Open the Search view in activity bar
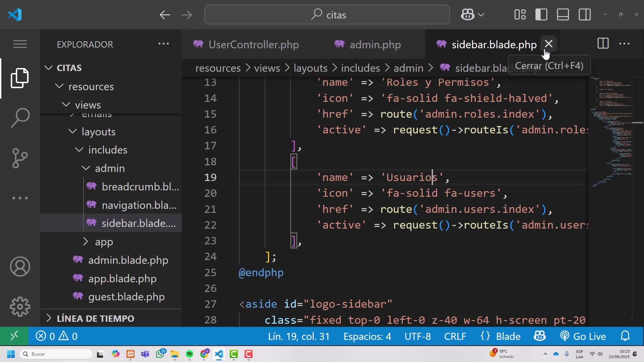 click(x=20, y=118)
